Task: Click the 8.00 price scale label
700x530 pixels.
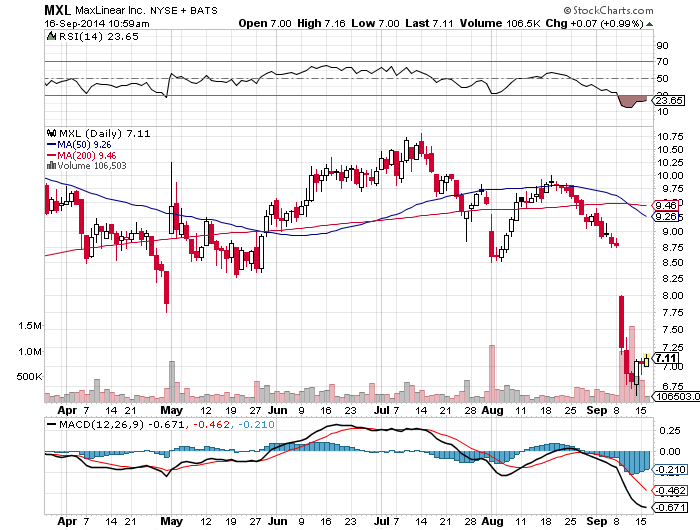Action: coord(672,296)
